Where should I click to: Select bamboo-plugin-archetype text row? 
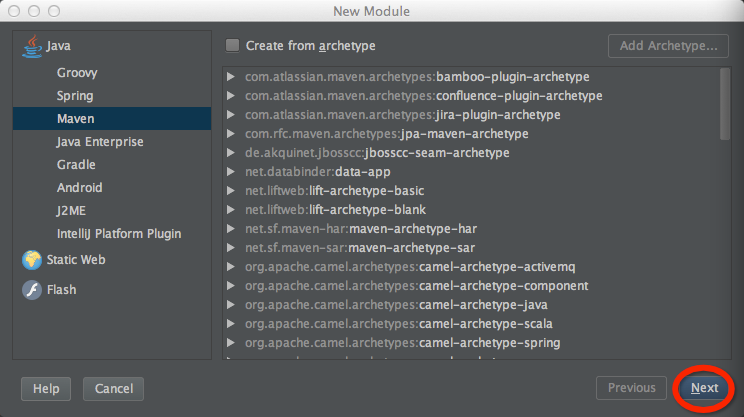click(x=417, y=77)
